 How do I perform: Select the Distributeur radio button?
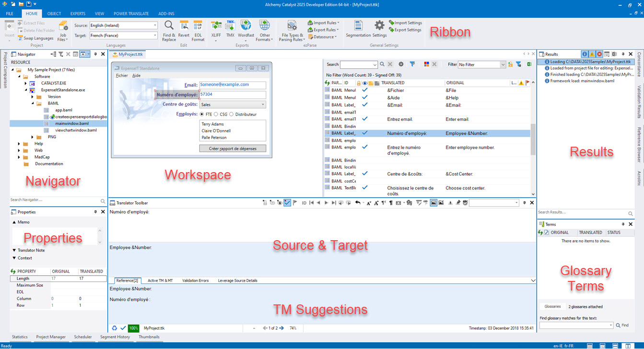point(231,114)
